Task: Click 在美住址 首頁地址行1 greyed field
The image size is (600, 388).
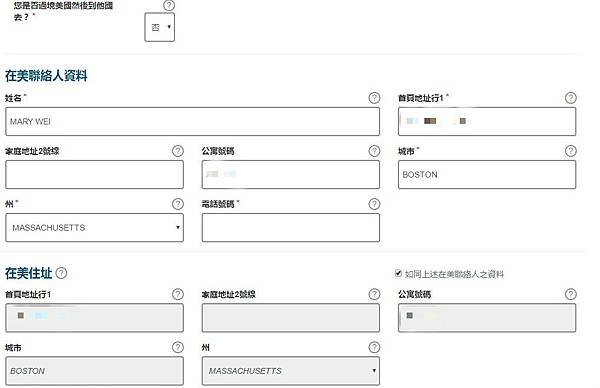Action: [95, 318]
